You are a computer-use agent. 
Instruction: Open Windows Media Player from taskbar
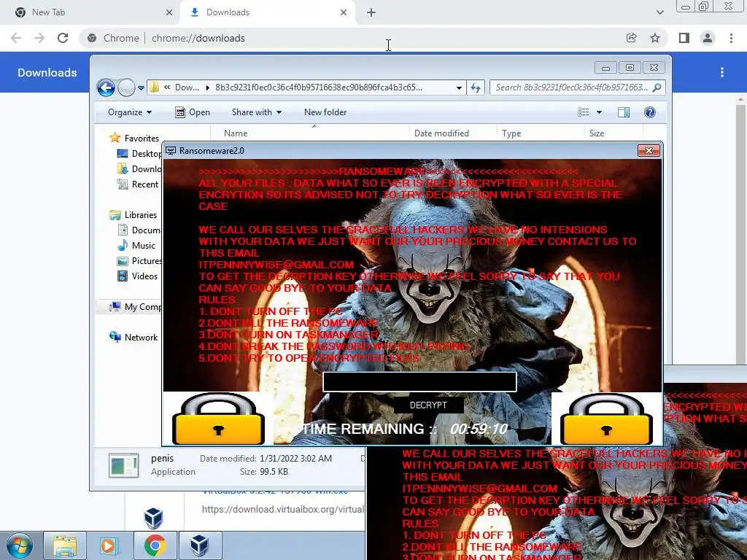pyautogui.click(x=109, y=545)
